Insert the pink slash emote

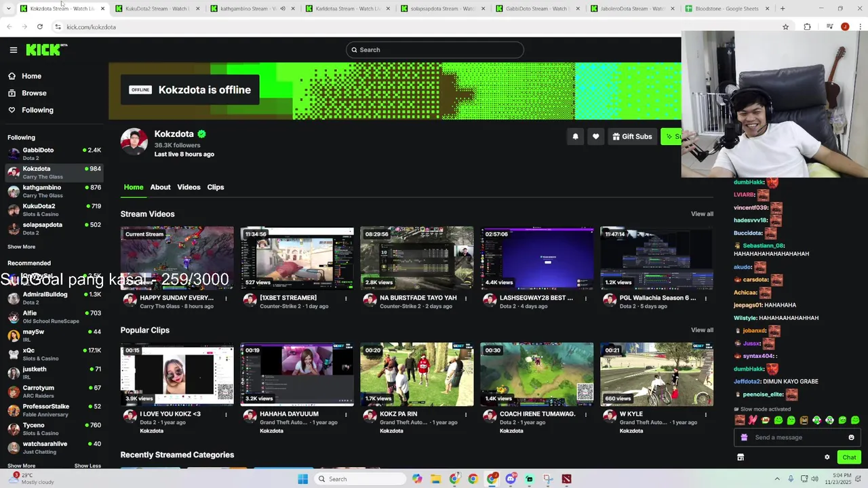753,420
